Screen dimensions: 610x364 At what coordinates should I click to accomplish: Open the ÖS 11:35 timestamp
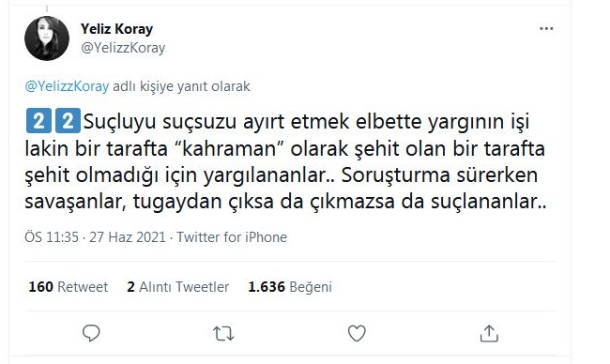[x=52, y=236]
